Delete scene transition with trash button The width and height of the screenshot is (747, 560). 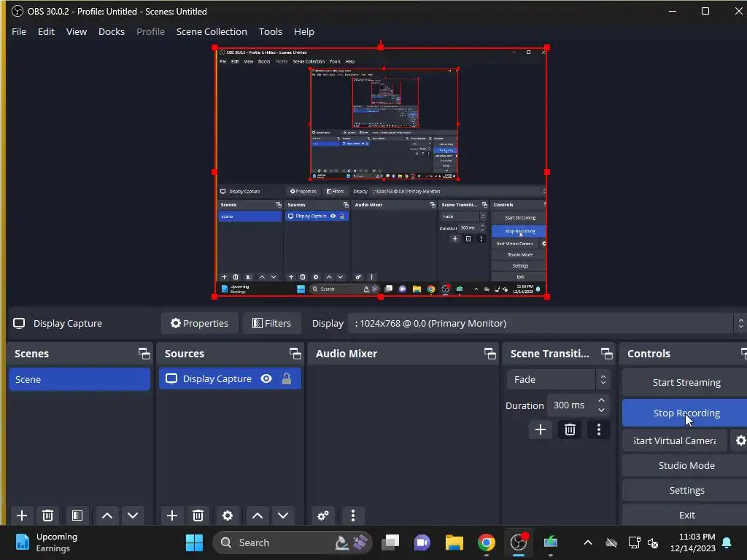coord(570,429)
